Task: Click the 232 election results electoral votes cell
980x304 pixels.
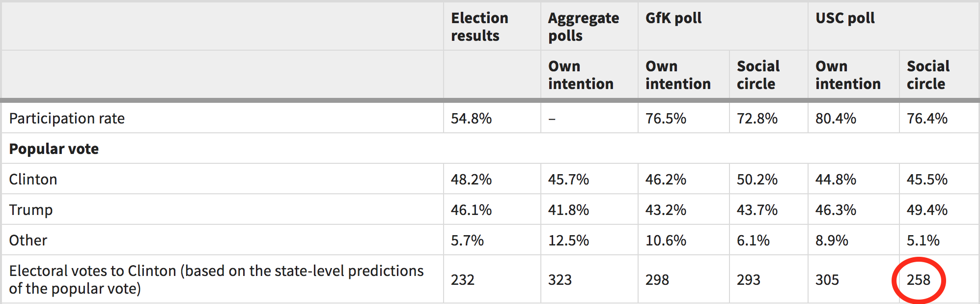Action: pyautogui.click(x=463, y=280)
